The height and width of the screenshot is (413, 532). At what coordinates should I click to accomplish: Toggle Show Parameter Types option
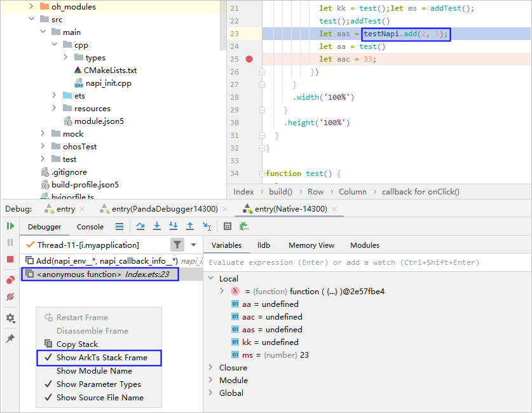tap(98, 384)
